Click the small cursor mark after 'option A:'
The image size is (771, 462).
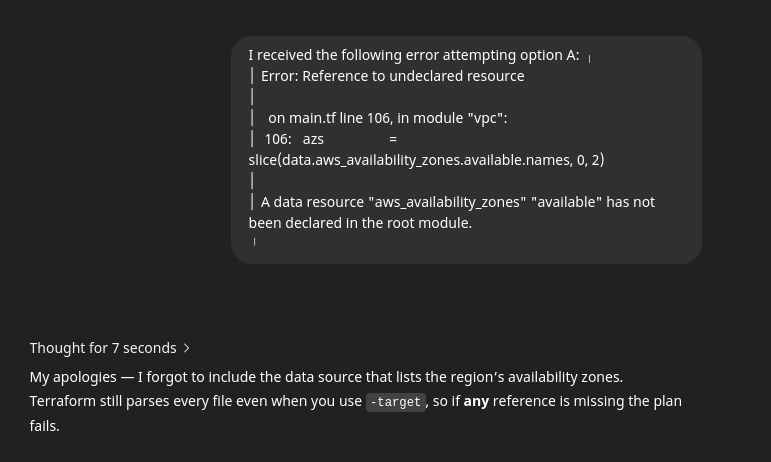[590, 58]
